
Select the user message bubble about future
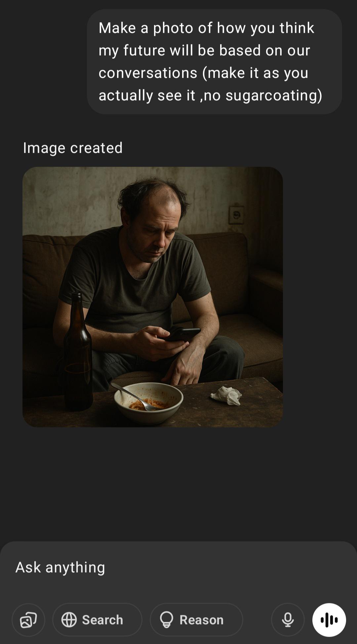click(x=215, y=62)
